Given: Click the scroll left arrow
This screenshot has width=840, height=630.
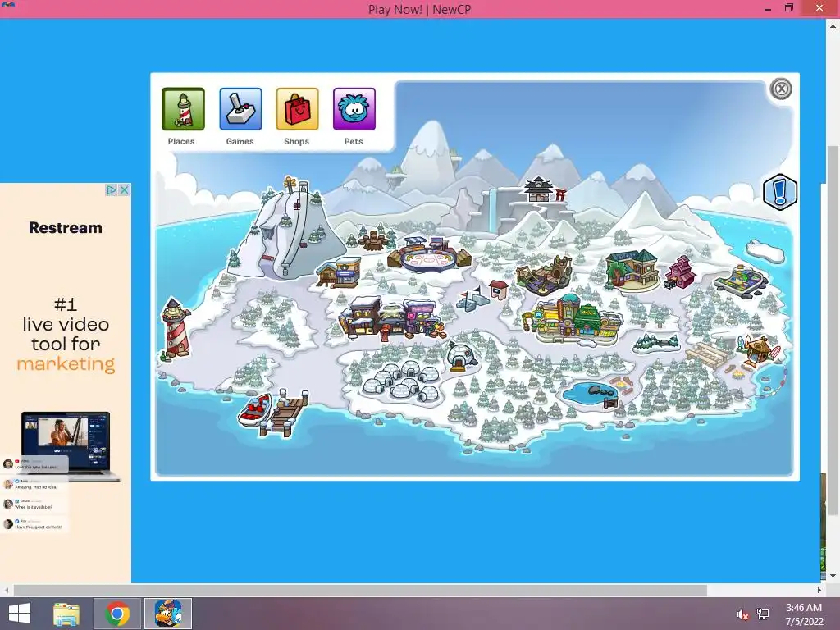Looking at the screenshot, I should [x=6, y=590].
